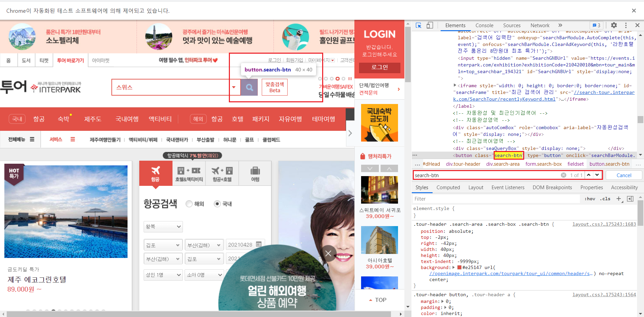The image size is (644, 317).
Task: Select the DevTools inspect element icon
Action: [418, 25]
